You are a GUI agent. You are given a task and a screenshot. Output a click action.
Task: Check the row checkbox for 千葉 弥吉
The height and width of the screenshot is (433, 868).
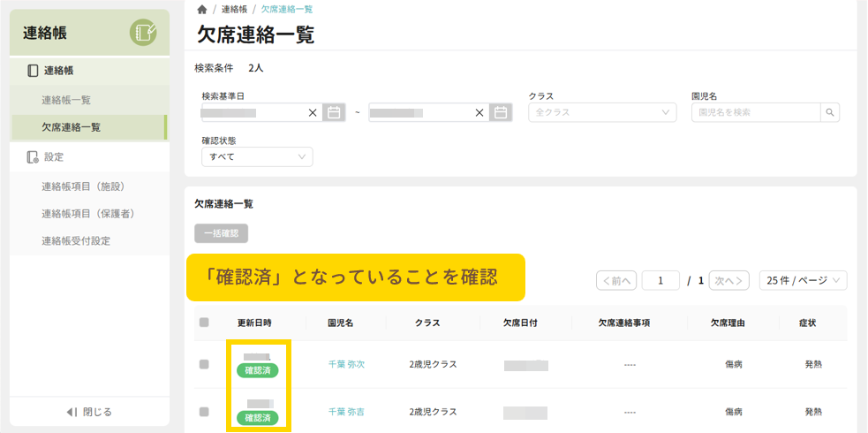coord(204,412)
